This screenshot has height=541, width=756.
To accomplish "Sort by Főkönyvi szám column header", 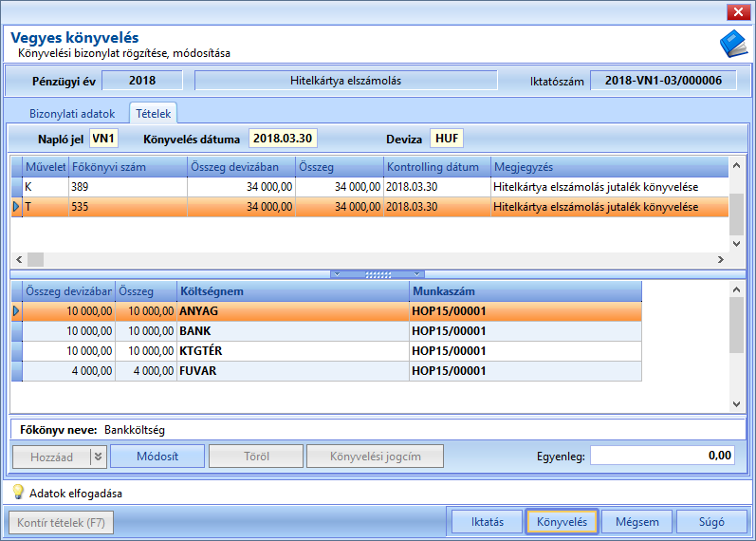I will pos(128,167).
